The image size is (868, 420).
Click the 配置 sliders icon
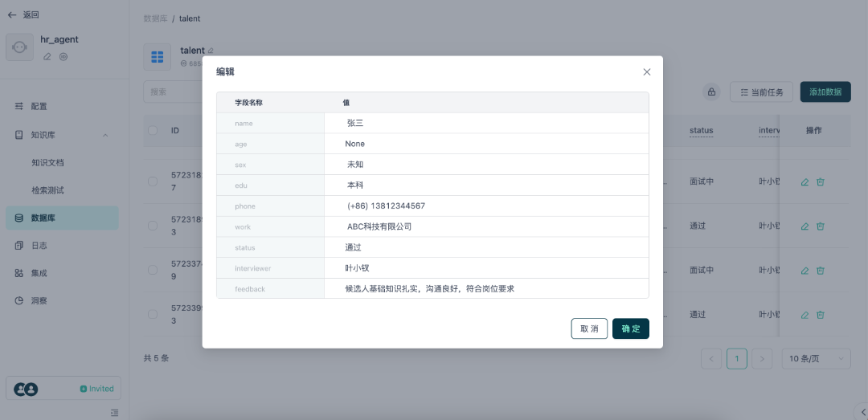(x=18, y=106)
